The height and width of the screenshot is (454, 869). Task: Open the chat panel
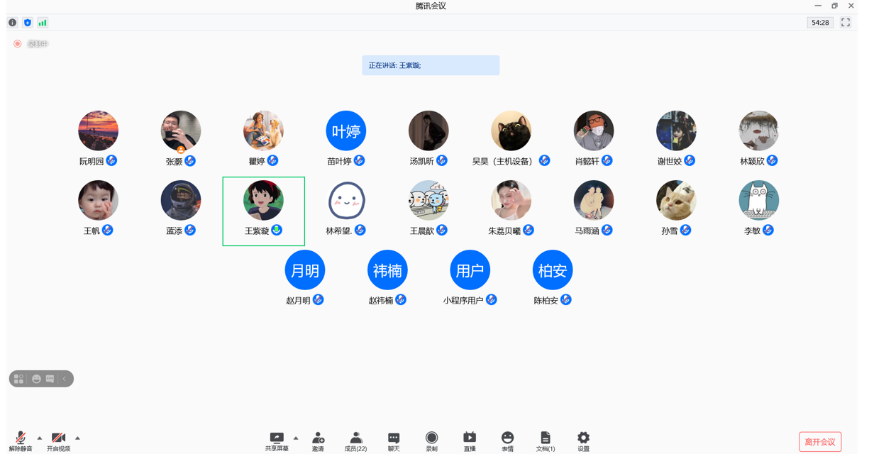click(x=393, y=439)
